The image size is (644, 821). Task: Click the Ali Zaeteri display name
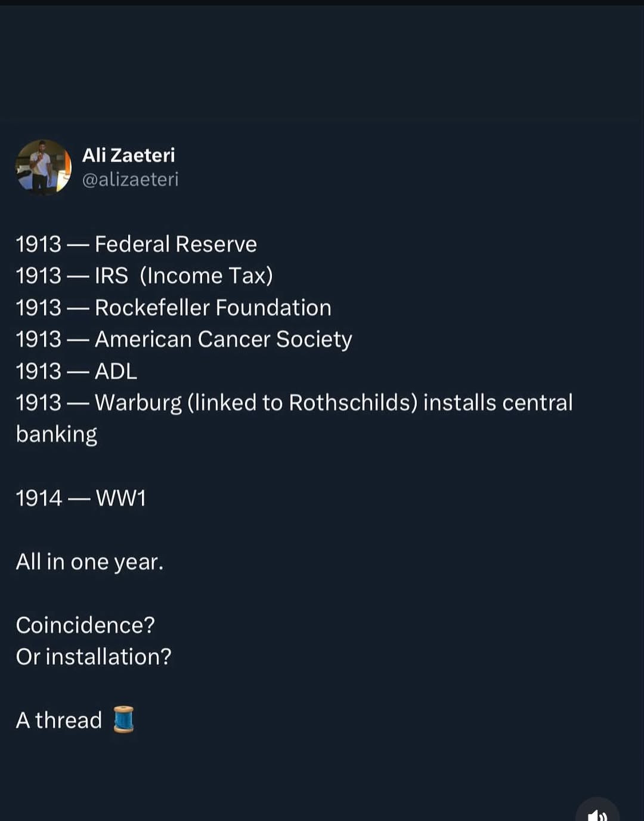point(128,155)
